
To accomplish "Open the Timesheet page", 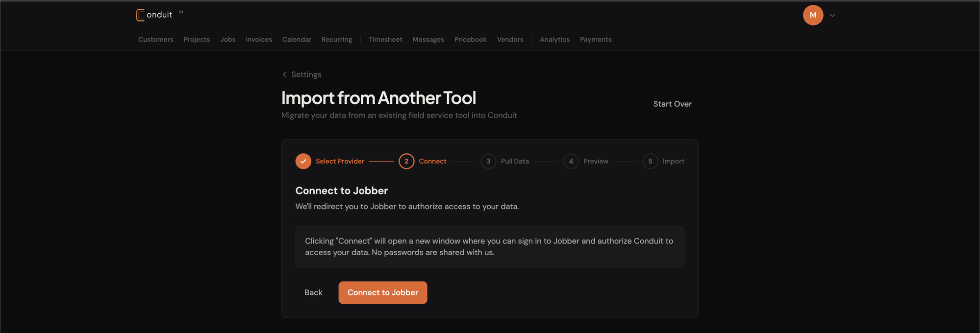I will [385, 40].
